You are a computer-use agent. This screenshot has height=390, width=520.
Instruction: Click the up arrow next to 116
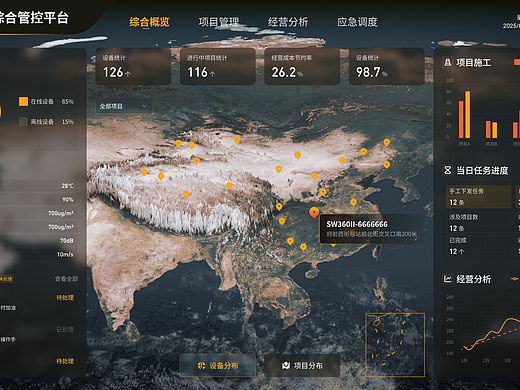[212, 74]
